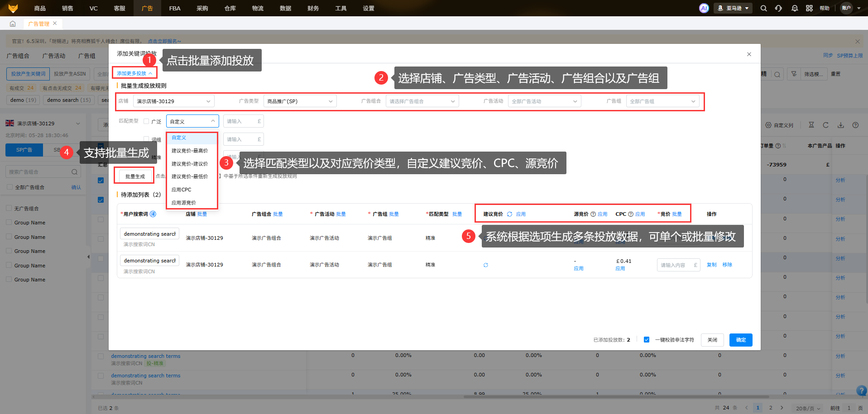Click the 批量生成 button

pyautogui.click(x=134, y=176)
